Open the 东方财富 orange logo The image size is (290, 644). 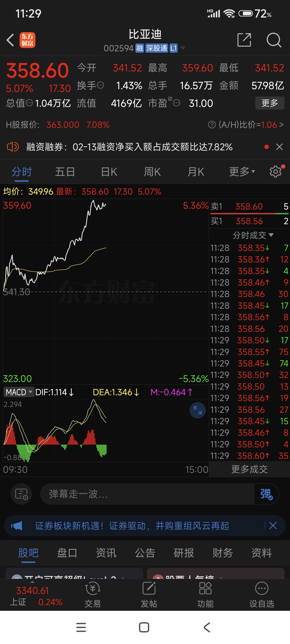pos(27,40)
